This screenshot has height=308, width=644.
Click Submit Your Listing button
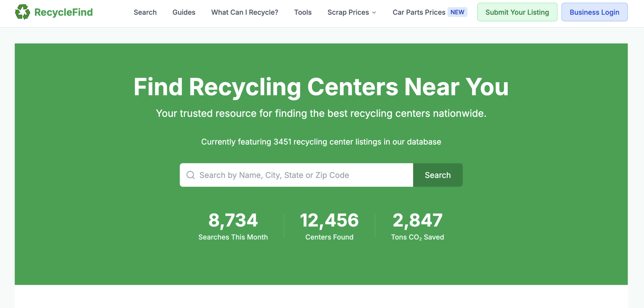coord(517,12)
